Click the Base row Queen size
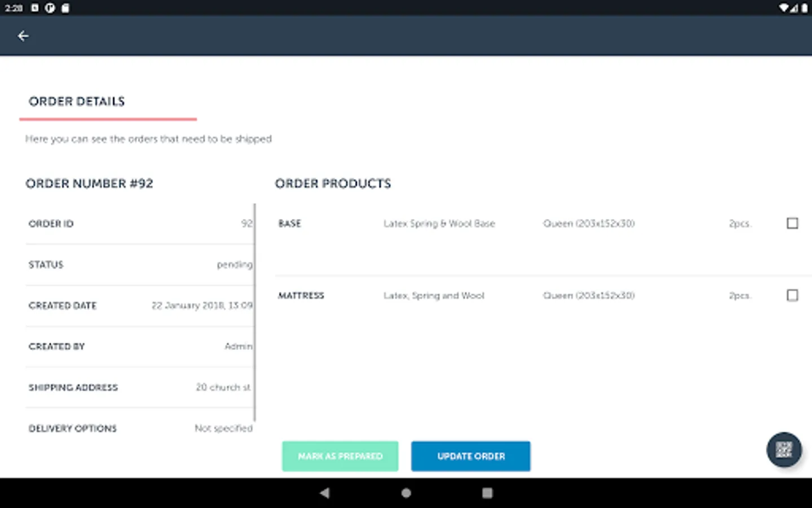 [589, 224]
